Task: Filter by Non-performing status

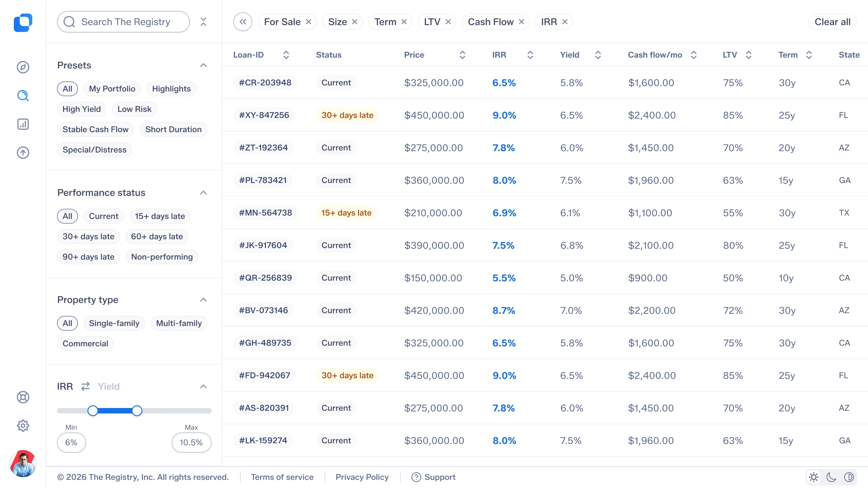Action: (x=162, y=257)
